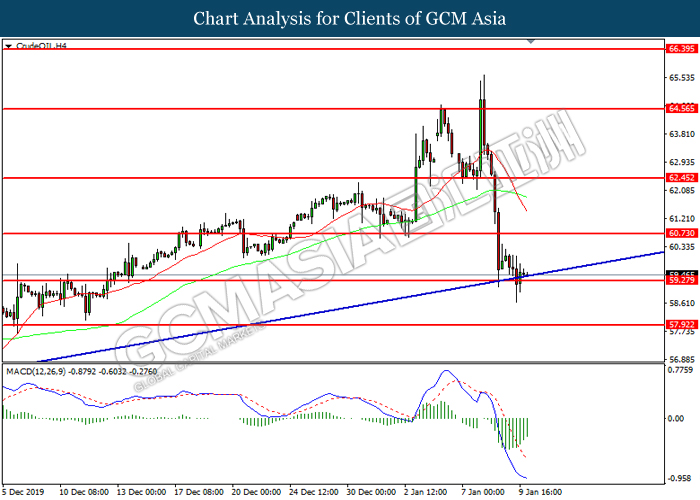This screenshot has width=700, height=500.
Task: Select the 64.565 red price label
Action: (x=681, y=108)
